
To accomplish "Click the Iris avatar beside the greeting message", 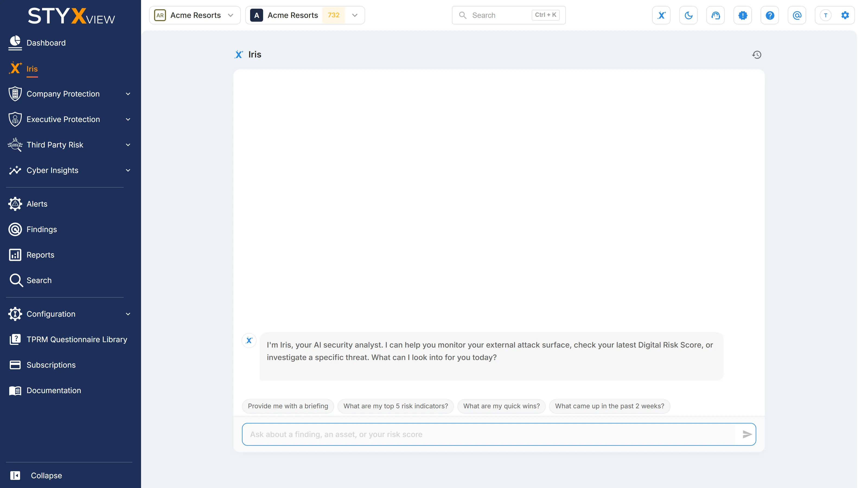I will pyautogui.click(x=249, y=340).
